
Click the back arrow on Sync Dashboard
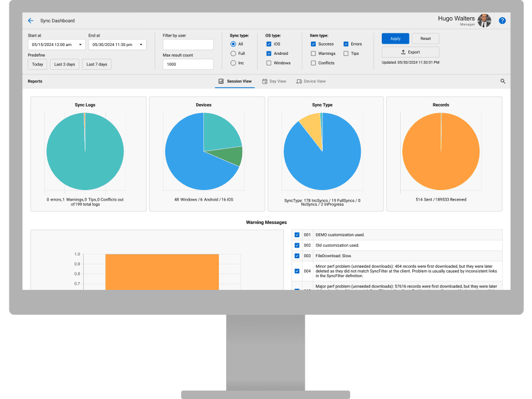click(x=30, y=21)
